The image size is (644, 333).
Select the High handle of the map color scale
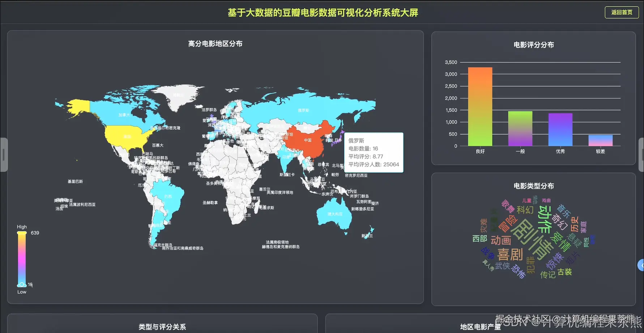point(22,233)
